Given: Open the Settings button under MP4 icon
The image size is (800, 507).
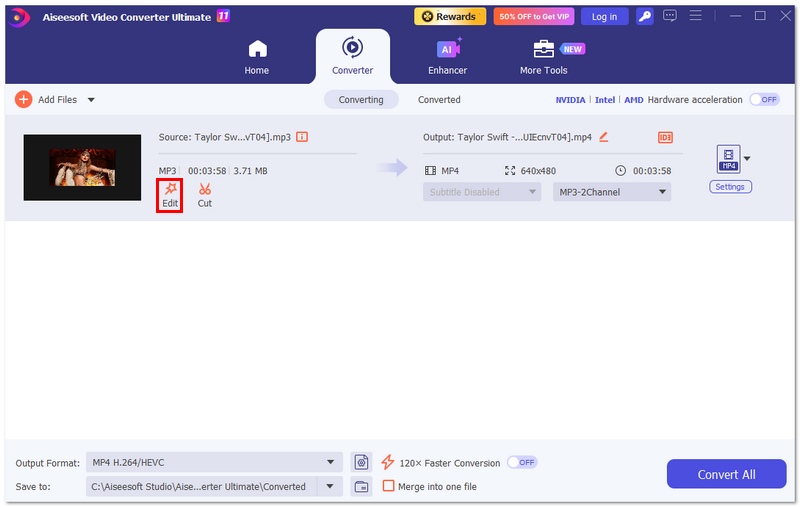Looking at the screenshot, I should coord(730,187).
